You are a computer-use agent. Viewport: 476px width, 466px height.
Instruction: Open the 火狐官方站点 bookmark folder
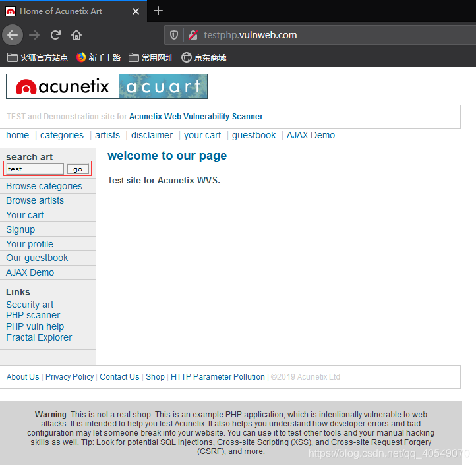pyautogui.click(x=38, y=58)
